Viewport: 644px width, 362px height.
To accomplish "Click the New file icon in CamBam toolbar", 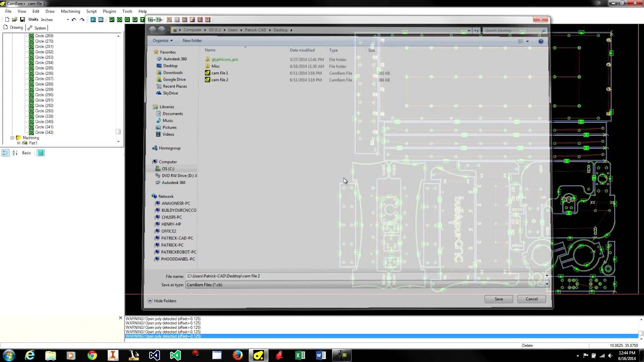I will pyautogui.click(x=7, y=20).
